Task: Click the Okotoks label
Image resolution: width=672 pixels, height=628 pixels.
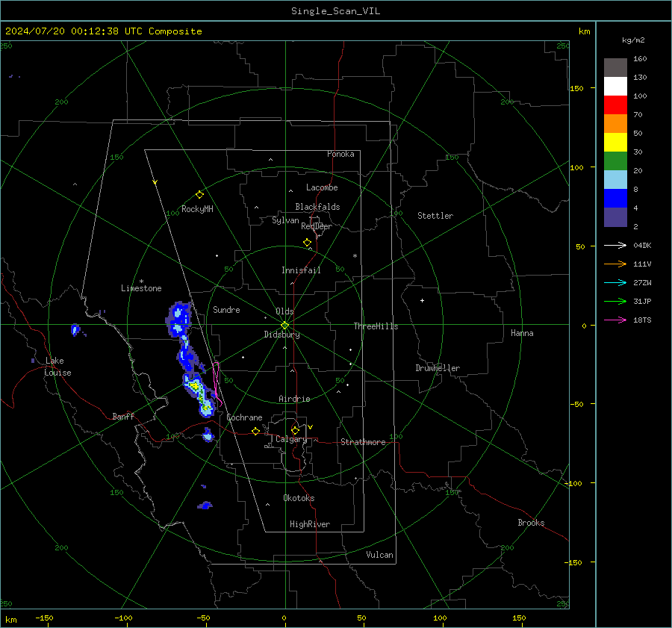Action: point(299,498)
